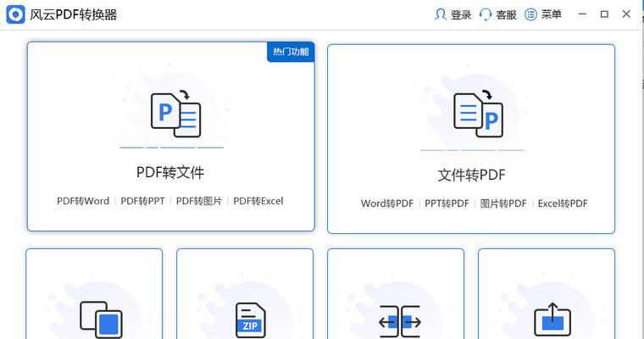644x339 pixels.
Task: Maximize the application window
Action: click(604, 14)
